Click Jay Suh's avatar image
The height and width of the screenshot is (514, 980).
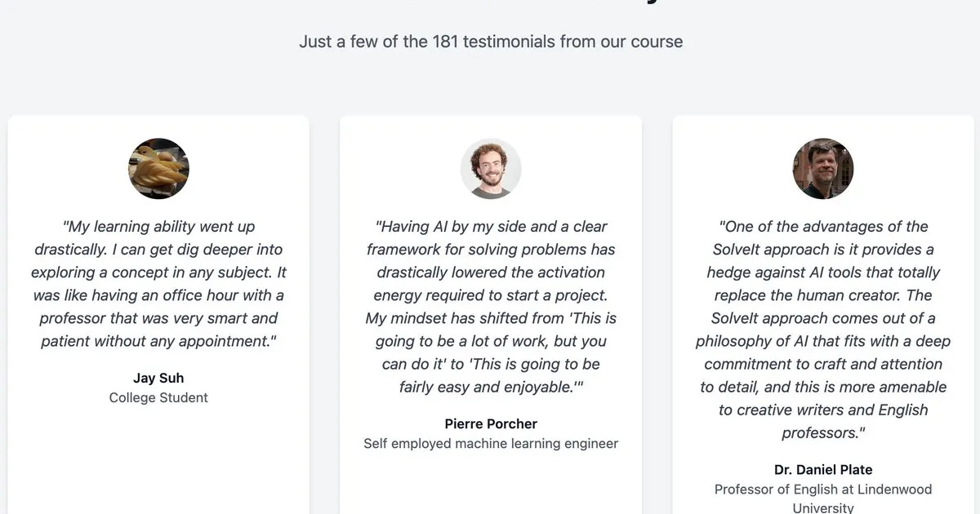(158, 168)
